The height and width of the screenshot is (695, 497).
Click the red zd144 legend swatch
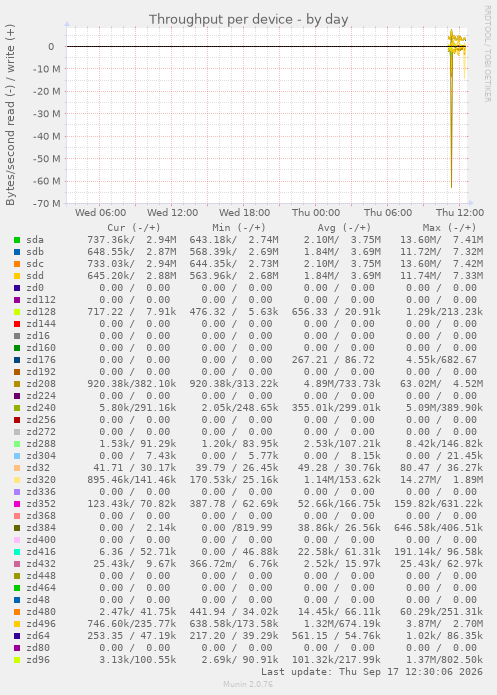coord(17,324)
